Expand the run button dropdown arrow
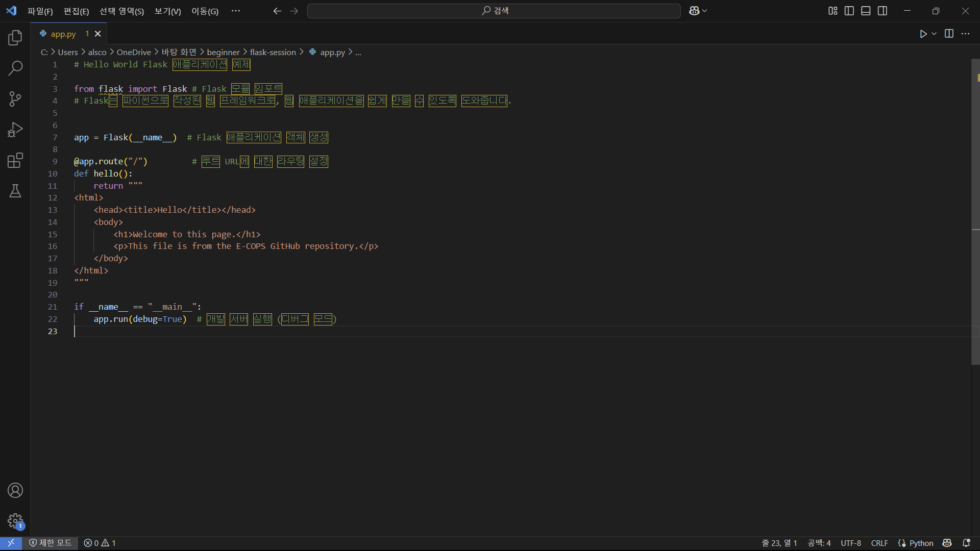 pos(934,34)
